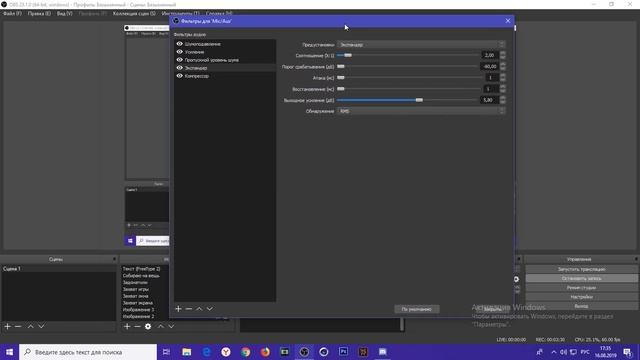Click the Порог срабатывания slider handle
The image size is (640, 360).
coord(341,66)
